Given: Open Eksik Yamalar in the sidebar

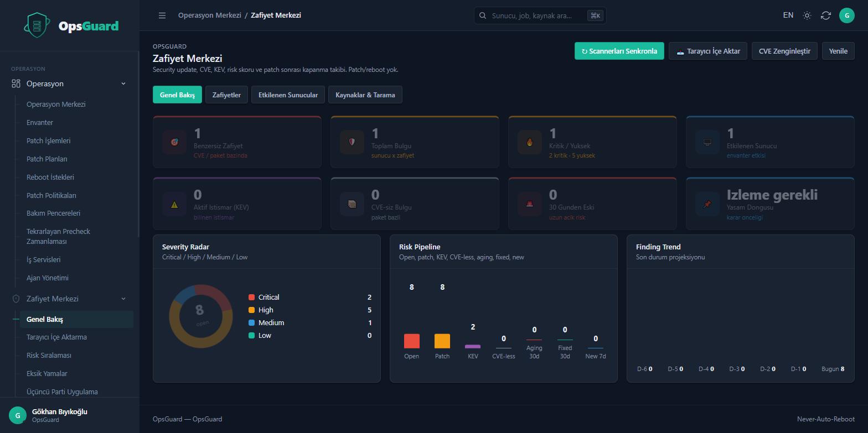Looking at the screenshot, I should (47, 373).
